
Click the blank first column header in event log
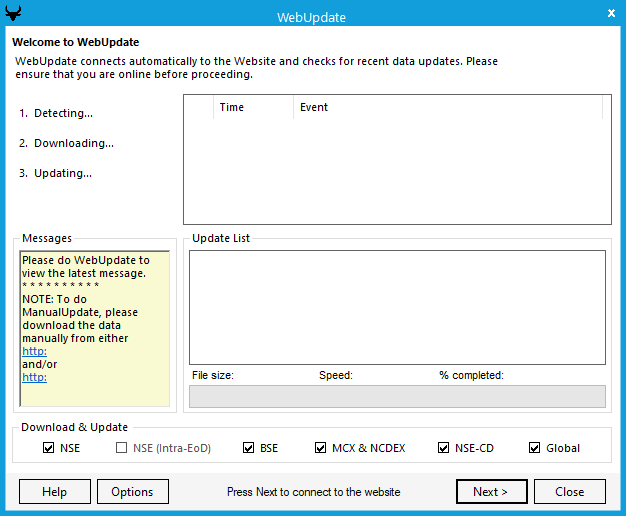pos(198,107)
